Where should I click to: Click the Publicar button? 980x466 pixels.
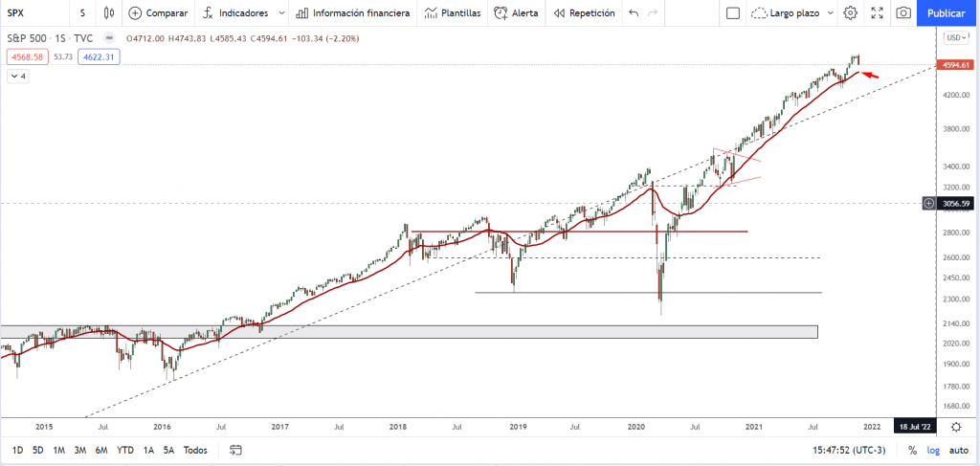coord(946,12)
